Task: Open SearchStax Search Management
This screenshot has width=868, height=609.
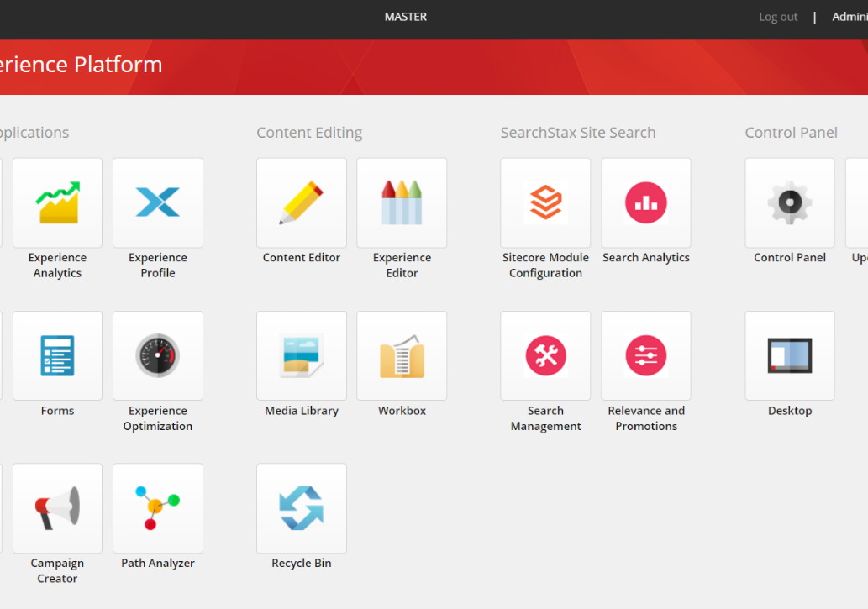Action: pyautogui.click(x=545, y=355)
